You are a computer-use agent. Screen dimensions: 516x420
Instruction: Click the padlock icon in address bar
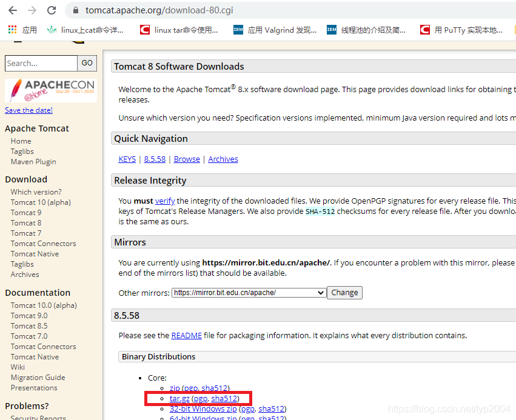(76, 10)
